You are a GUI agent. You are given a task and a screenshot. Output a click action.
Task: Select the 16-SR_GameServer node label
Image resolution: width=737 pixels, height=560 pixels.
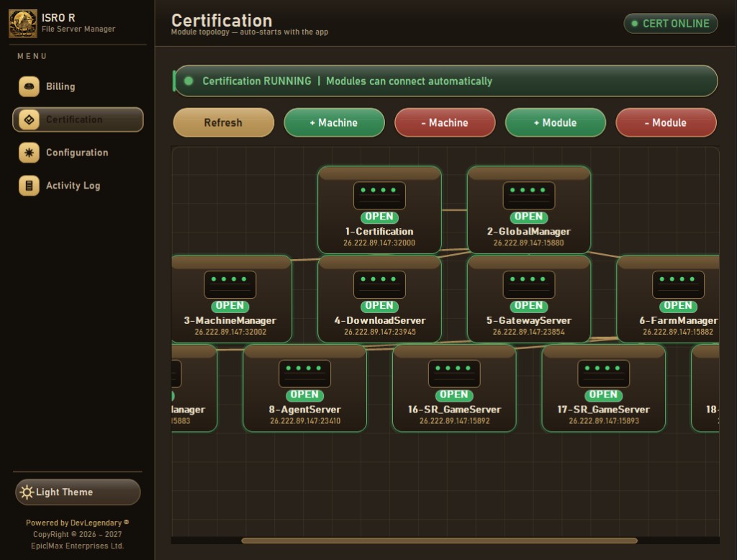coord(454,410)
